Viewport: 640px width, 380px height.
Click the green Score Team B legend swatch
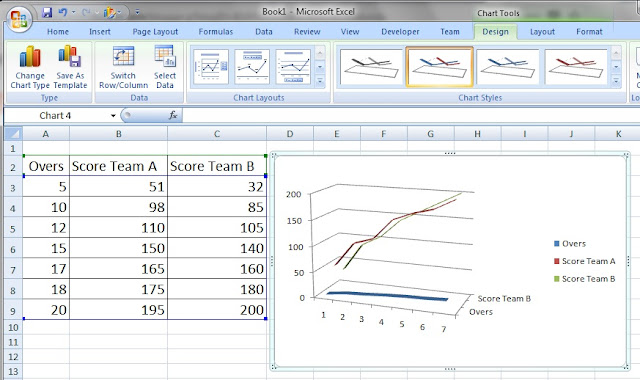point(556,279)
